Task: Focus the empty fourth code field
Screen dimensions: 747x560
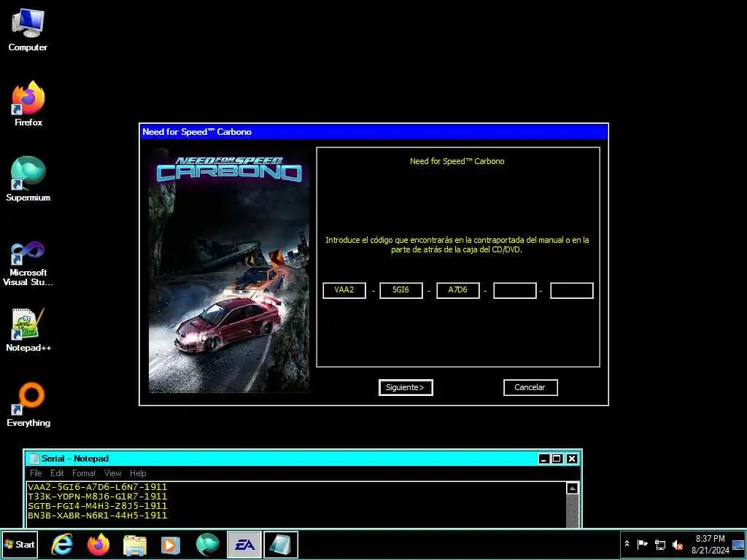Action: 514,290
